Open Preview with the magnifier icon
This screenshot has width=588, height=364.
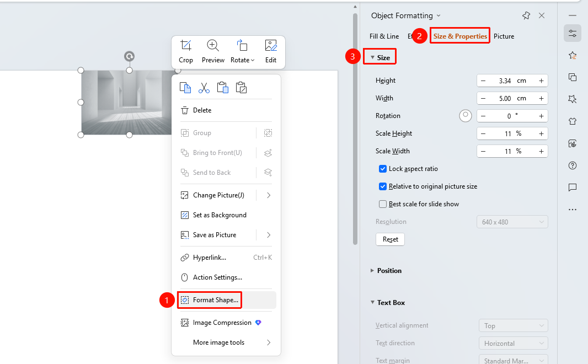(213, 52)
